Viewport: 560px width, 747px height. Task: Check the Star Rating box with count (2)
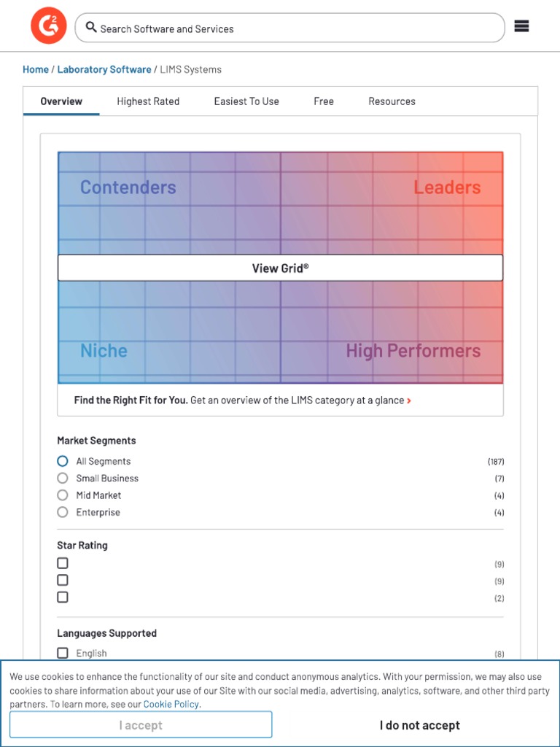pos(63,597)
